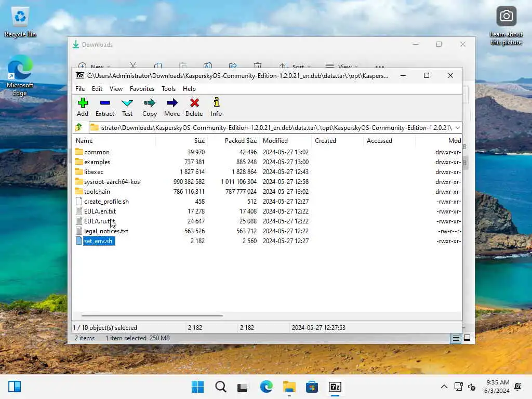This screenshot has width=532, height=399.
Task: Select the EULA.en.txt file
Action: [100, 211]
